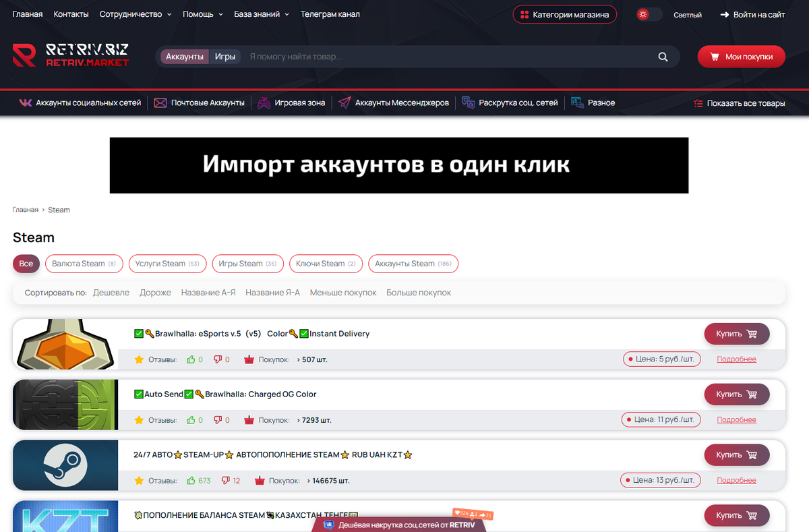Open Дешёвая накрутка соц.сетей от RETRIV banner
The width and height of the screenshot is (809, 532).
[399, 525]
